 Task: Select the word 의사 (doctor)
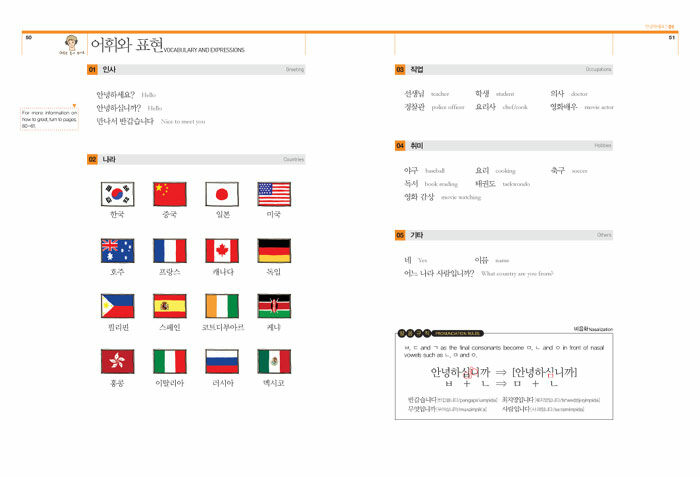557,94
